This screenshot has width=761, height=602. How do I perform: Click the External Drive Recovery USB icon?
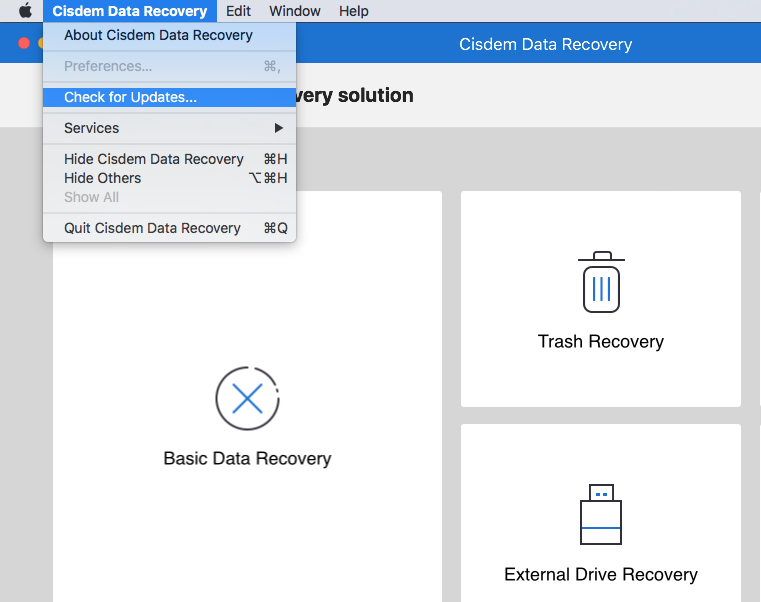tap(601, 514)
